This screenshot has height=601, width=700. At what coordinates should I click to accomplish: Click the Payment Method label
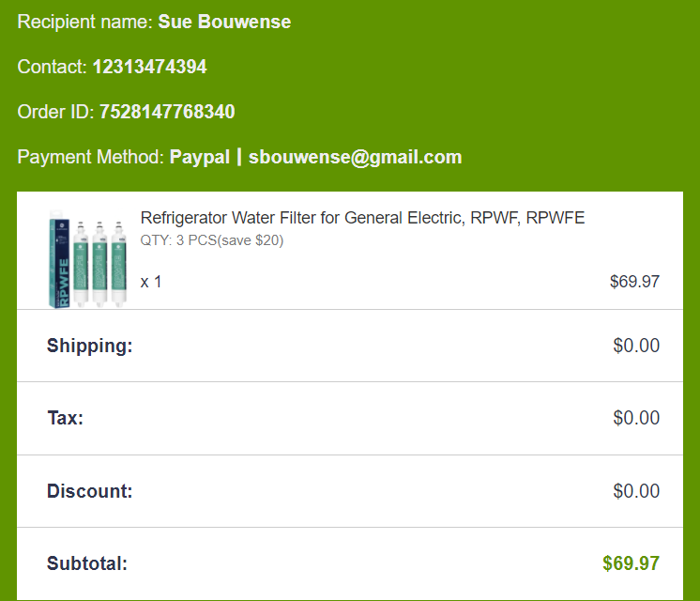point(91,157)
